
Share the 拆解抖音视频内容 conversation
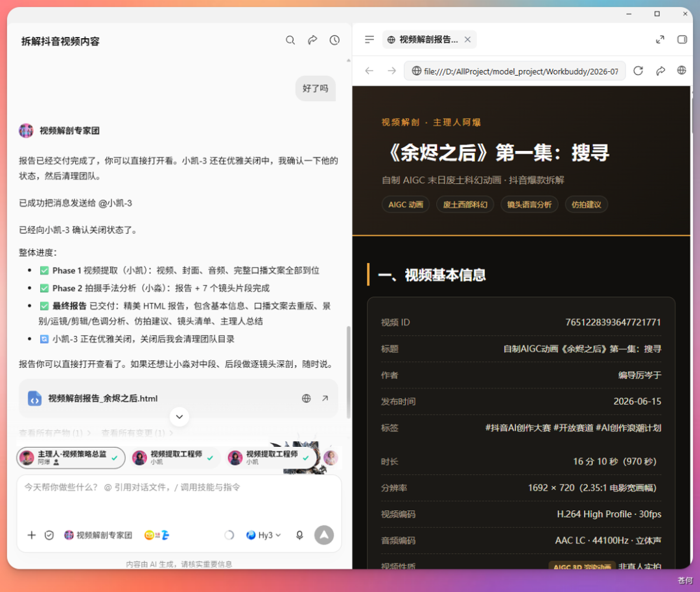coord(312,40)
